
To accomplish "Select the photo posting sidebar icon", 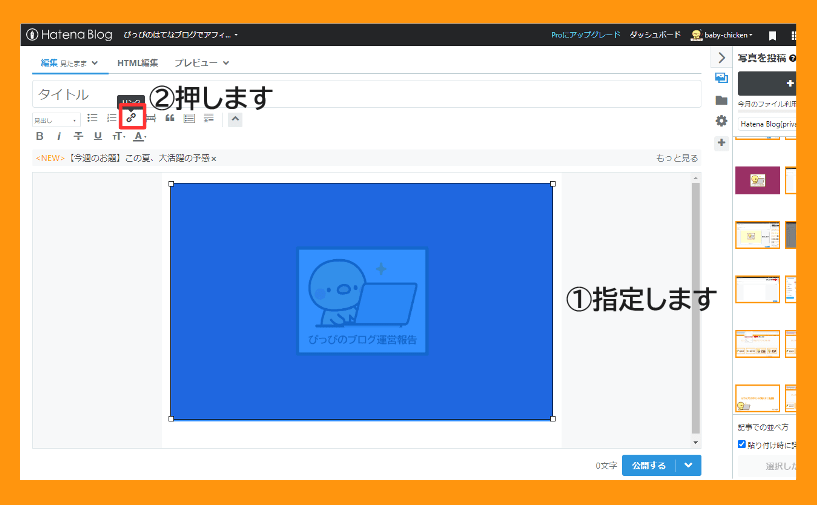I will pos(721,79).
